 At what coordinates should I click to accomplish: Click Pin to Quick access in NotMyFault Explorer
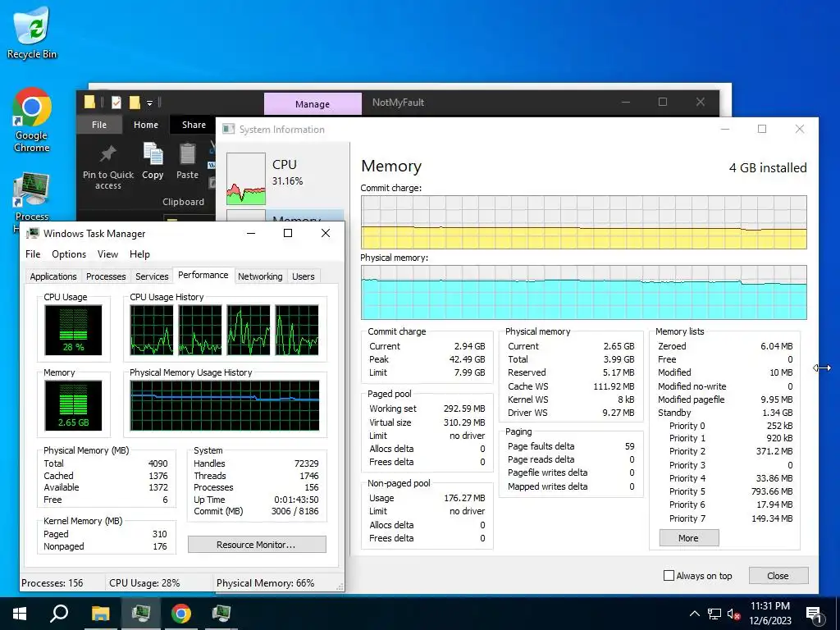[x=108, y=167]
